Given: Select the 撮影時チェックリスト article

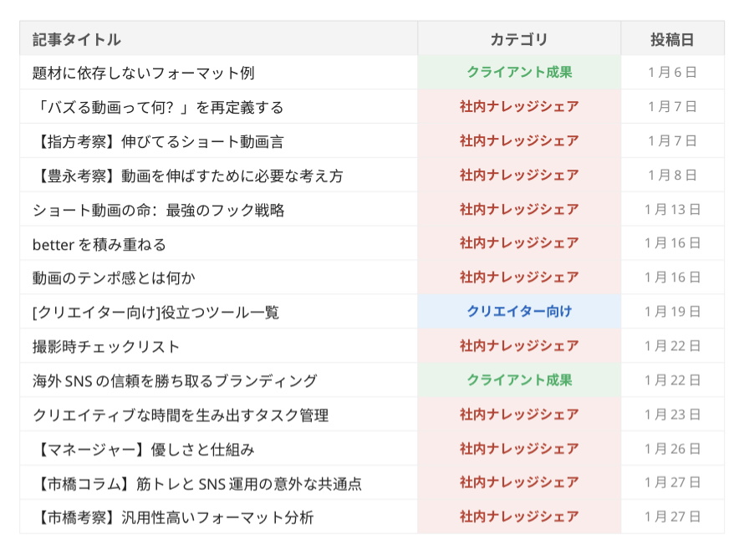Looking at the screenshot, I should click(x=106, y=346).
